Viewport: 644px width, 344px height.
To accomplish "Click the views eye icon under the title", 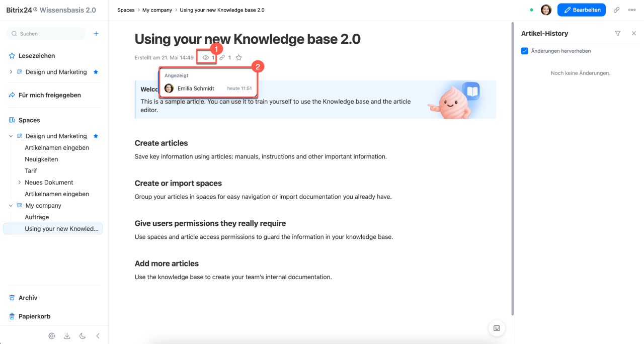I will [x=205, y=58].
